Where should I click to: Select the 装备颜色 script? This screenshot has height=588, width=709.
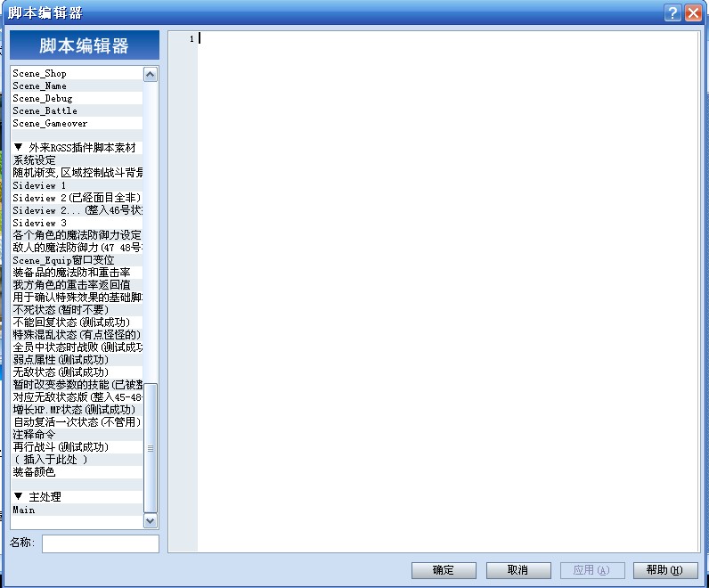coord(77,472)
